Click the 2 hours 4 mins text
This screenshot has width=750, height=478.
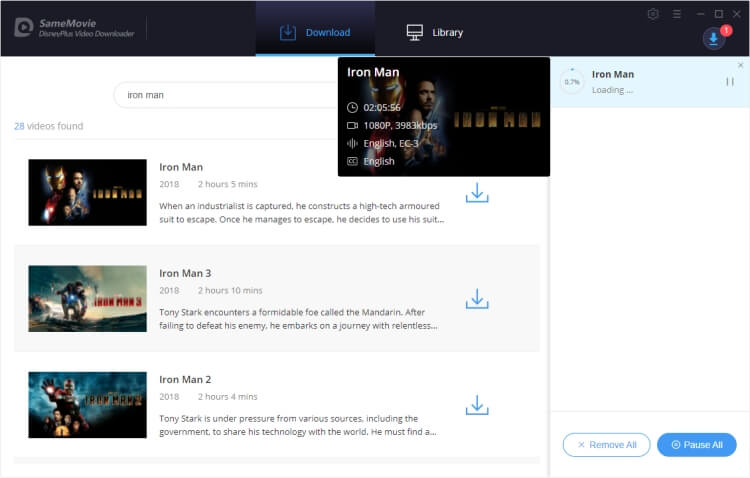pyautogui.click(x=228, y=397)
